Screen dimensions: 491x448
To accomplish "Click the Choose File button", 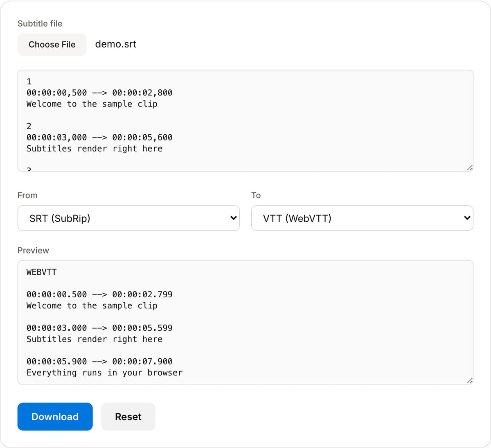I will click(52, 45).
